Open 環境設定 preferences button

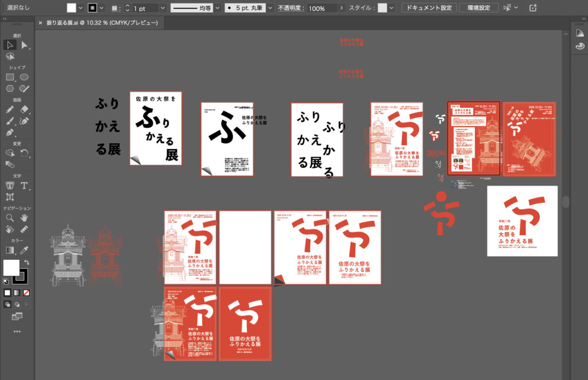(x=478, y=8)
